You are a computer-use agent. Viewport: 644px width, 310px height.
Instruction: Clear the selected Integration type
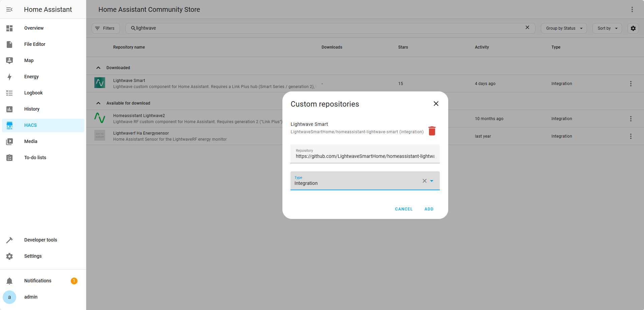click(x=424, y=181)
